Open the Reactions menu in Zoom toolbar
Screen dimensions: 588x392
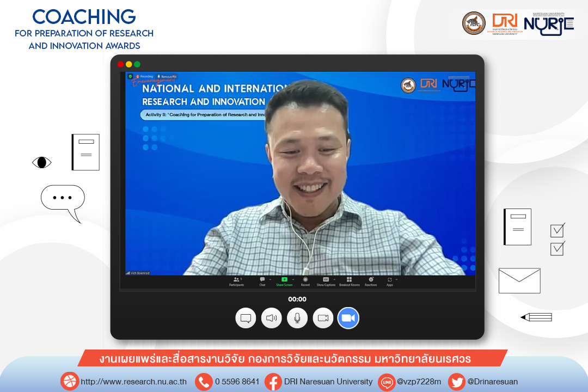371,281
